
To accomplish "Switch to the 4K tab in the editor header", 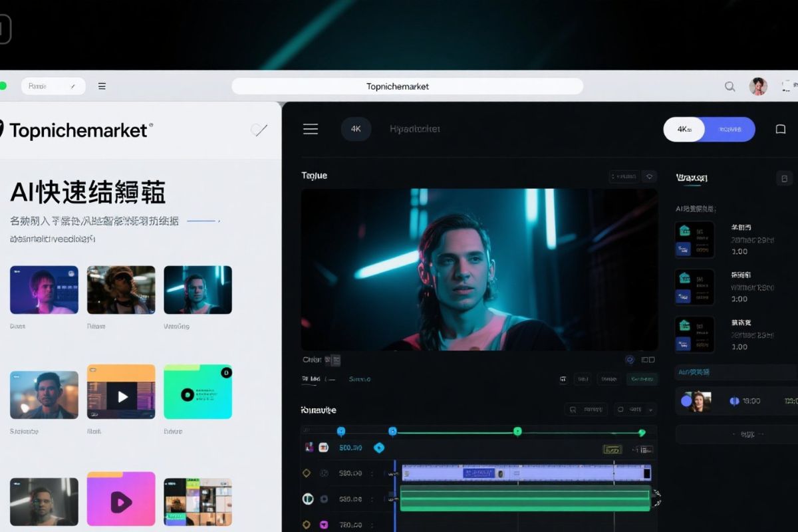I will (356, 129).
